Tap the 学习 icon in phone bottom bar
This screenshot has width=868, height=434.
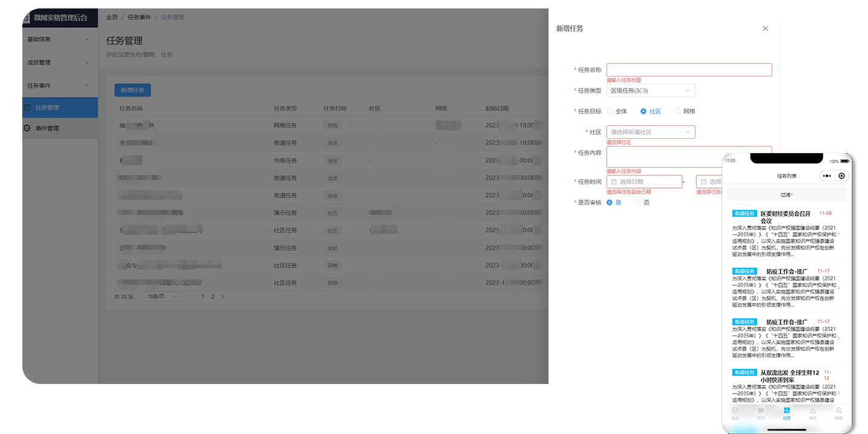(761, 410)
